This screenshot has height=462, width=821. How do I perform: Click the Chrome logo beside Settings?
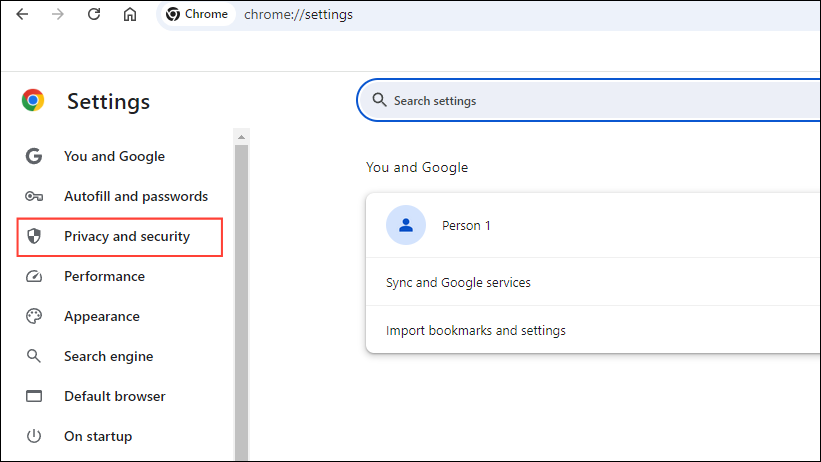pos(33,100)
